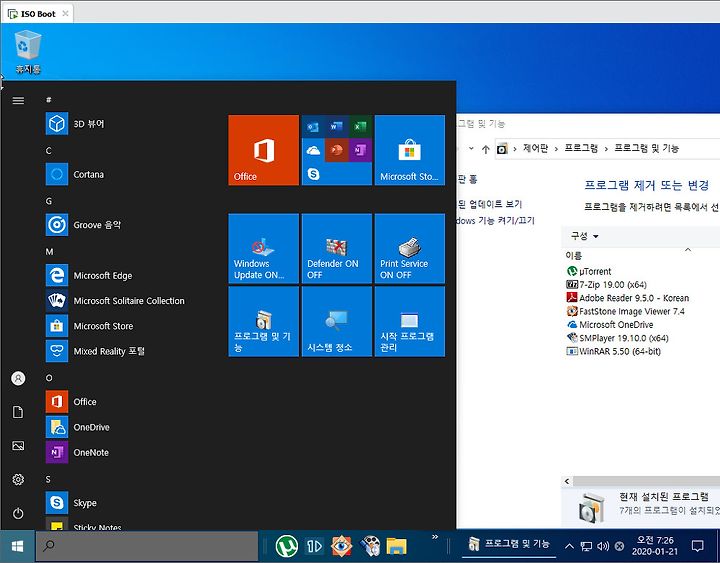
Task: Open Office in the O section list
Action: point(71,402)
